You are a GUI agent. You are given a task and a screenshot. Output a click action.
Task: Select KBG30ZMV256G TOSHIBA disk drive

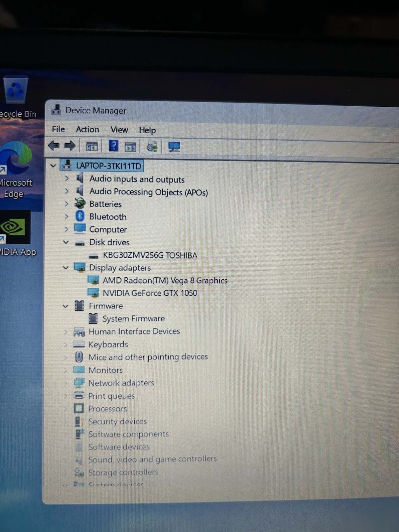[x=150, y=255]
